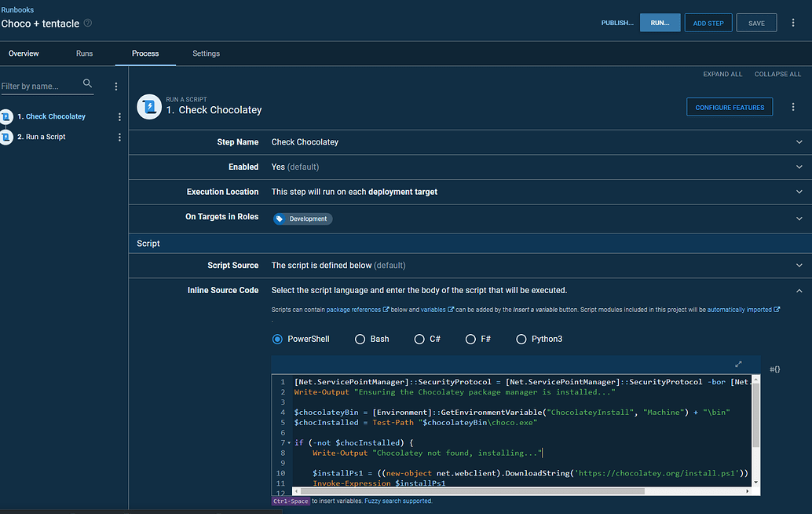Choose C# as the script language

[x=419, y=340]
